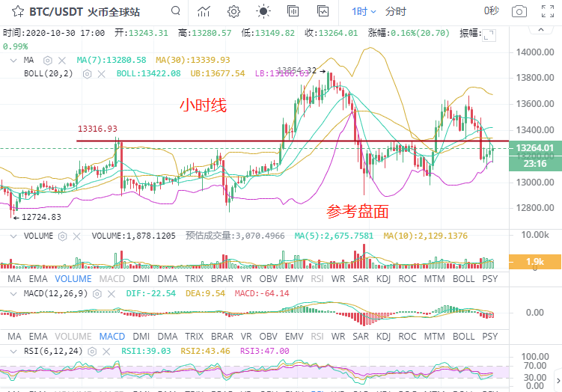Click the 1.9k volume axis label
Image resolution: width=562 pixels, height=392 pixels.
pos(535,262)
